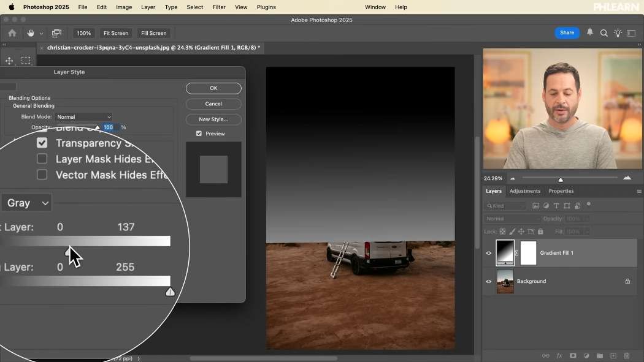Create a new group folder icon
Viewport: 644px width, 362px height.
(x=600, y=356)
